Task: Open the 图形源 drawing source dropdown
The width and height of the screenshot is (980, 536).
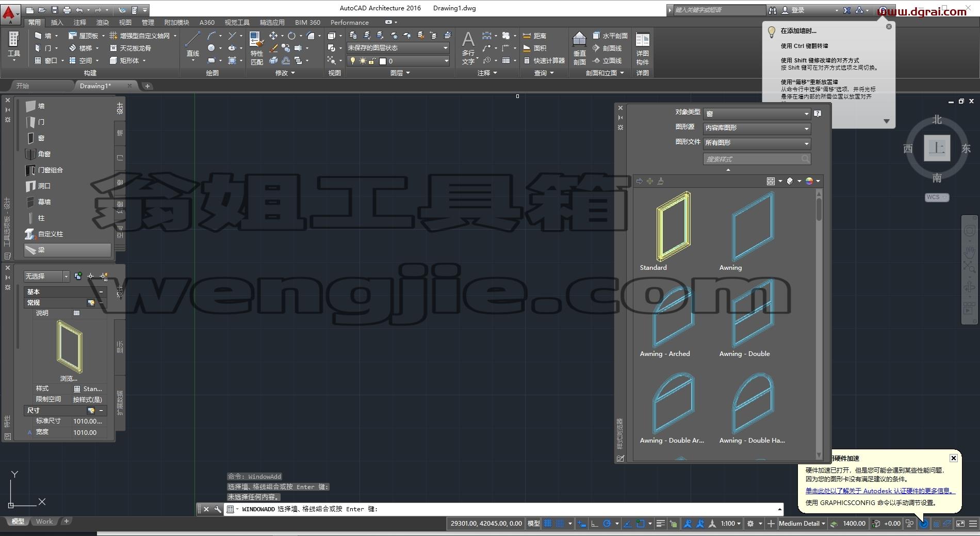Action: point(757,128)
